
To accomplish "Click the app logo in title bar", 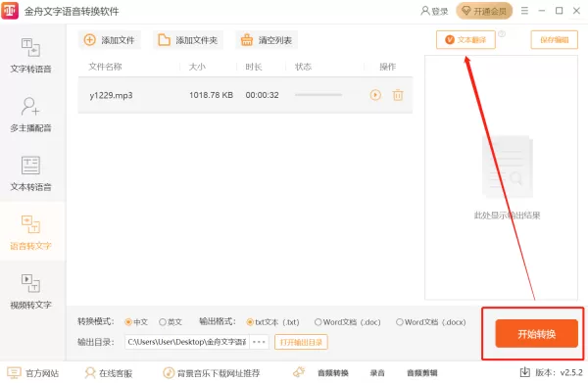I will [x=10, y=11].
